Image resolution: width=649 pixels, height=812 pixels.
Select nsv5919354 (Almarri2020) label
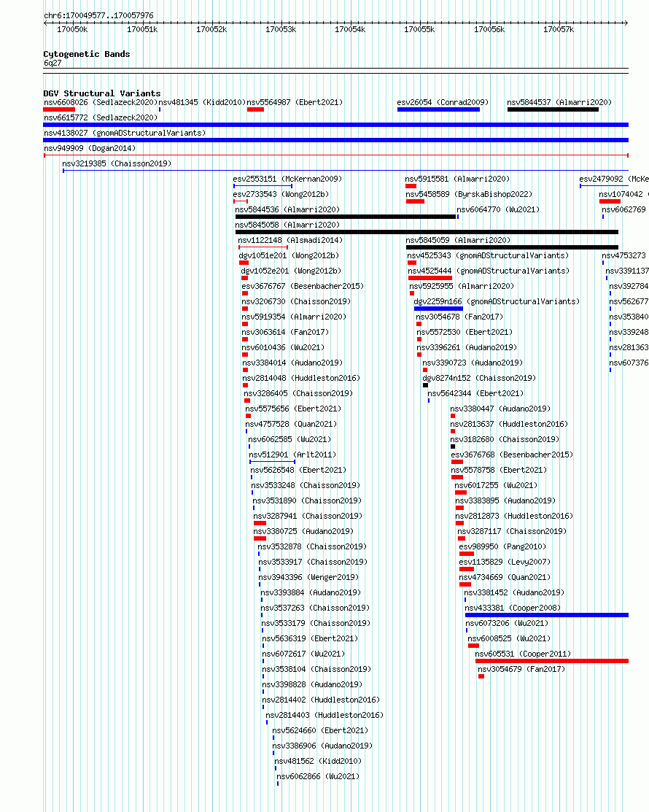[x=294, y=317]
